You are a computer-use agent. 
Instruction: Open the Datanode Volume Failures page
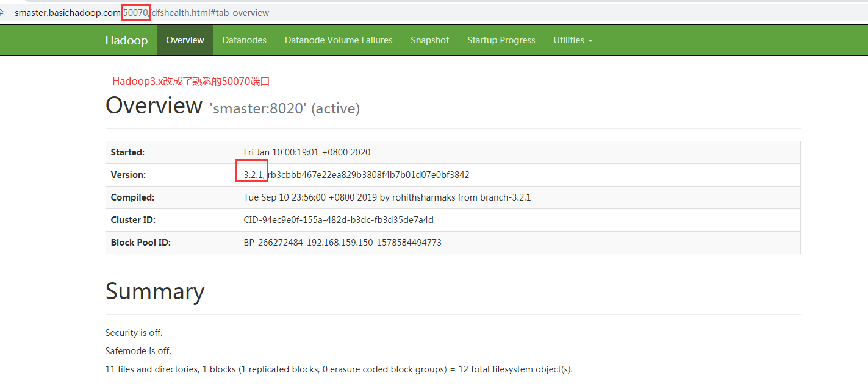[339, 40]
